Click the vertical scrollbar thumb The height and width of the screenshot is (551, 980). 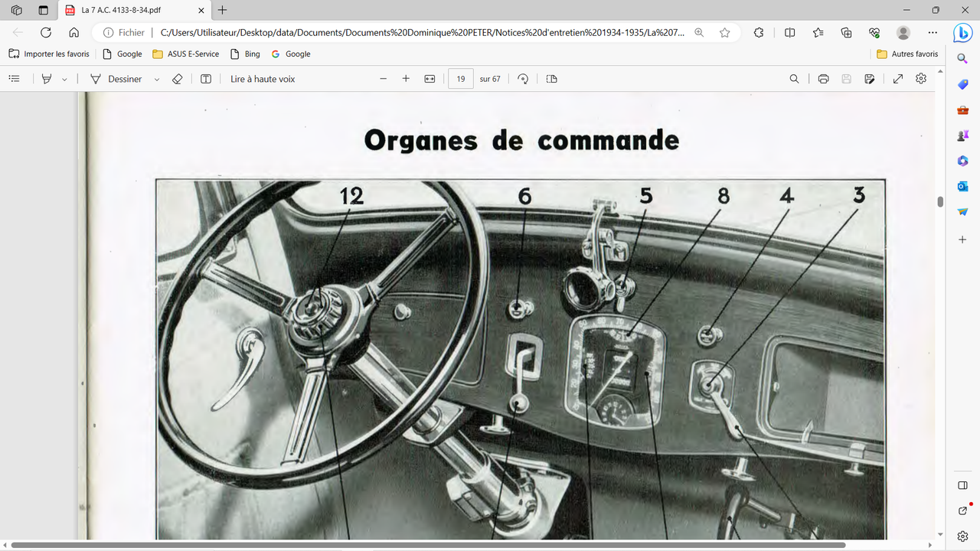940,201
